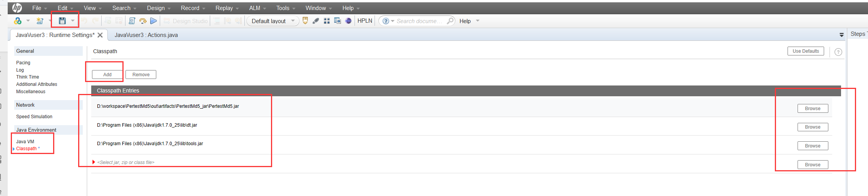The image size is (868, 196).
Task: Click the new script star icon
Action: [40, 21]
